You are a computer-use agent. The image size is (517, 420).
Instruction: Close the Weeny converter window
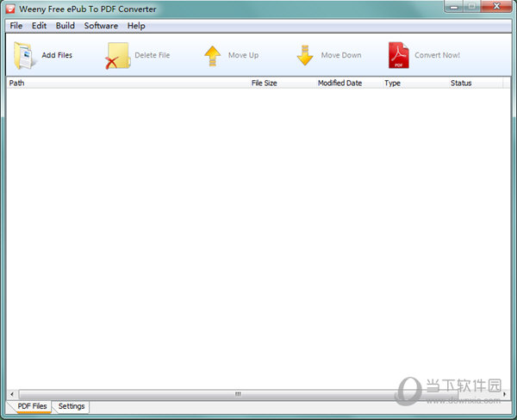[x=496, y=6]
